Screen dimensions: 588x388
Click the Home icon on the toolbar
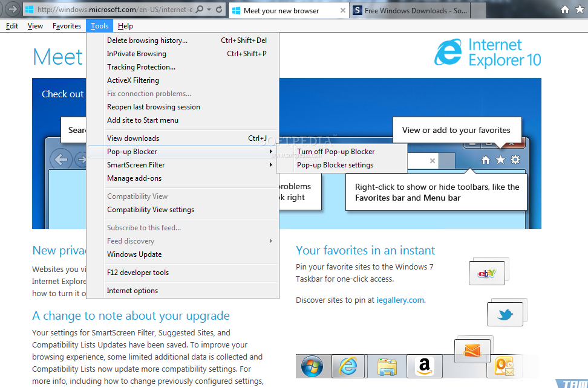coord(566,10)
